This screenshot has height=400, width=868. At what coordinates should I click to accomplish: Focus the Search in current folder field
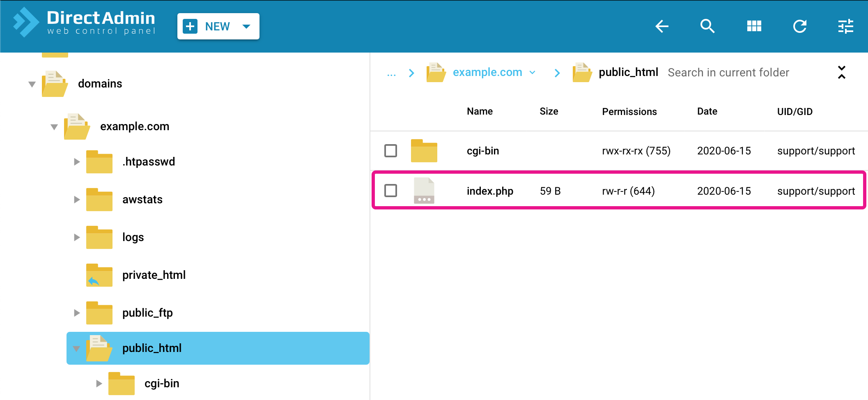point(728,73)
